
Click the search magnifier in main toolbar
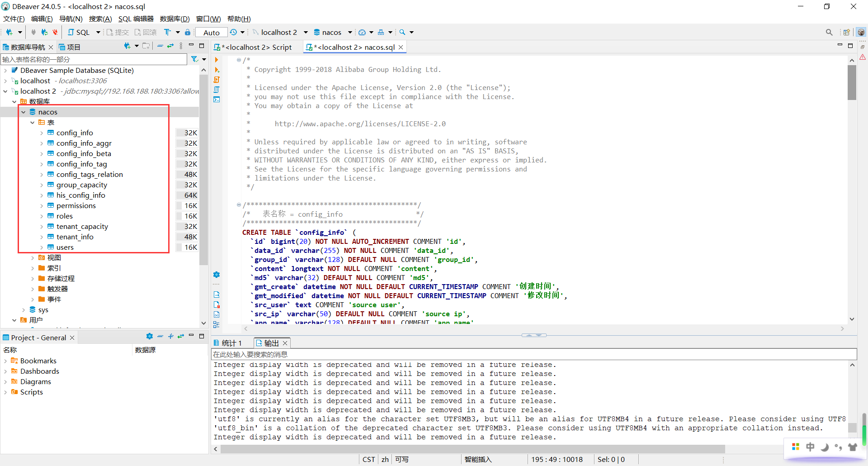point(402,32)
